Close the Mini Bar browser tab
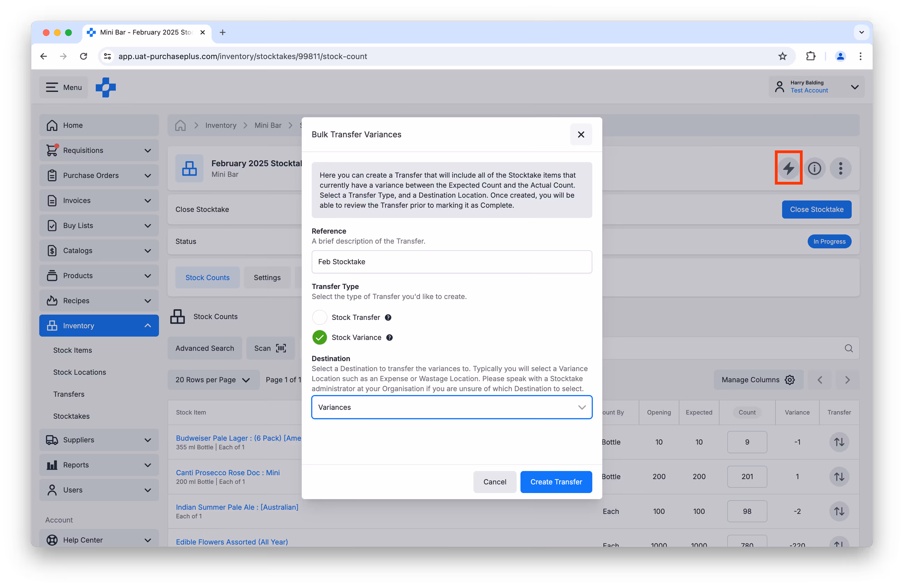This screenshot has width=904, height=588. [202, 32]
